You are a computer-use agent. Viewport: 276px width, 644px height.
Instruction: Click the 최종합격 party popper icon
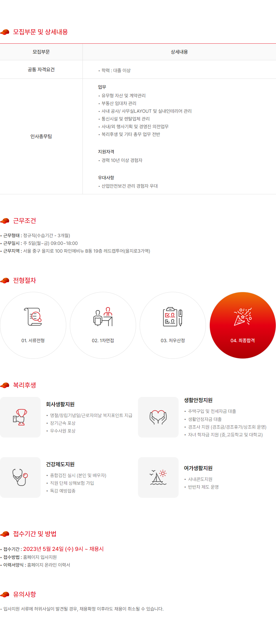(243, 317)
